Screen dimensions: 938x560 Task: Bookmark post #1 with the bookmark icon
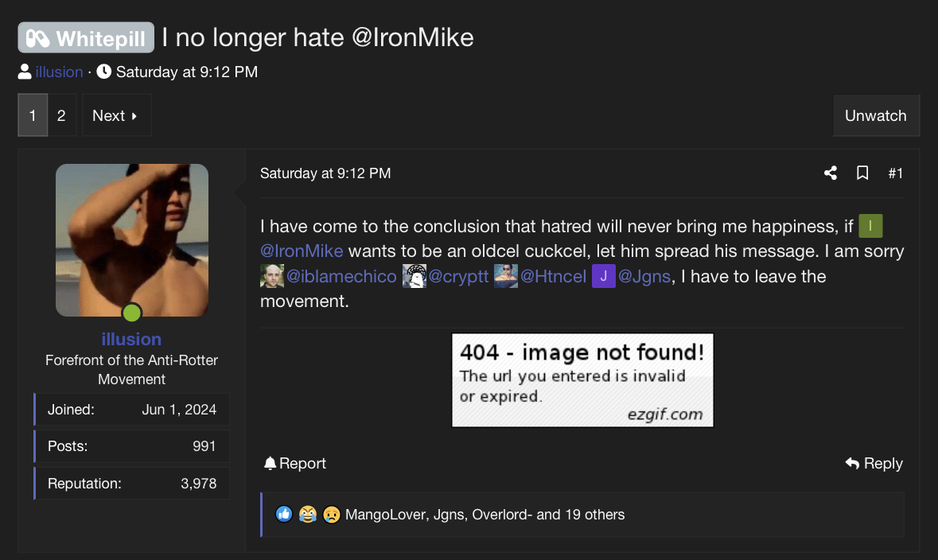(862, 173)
